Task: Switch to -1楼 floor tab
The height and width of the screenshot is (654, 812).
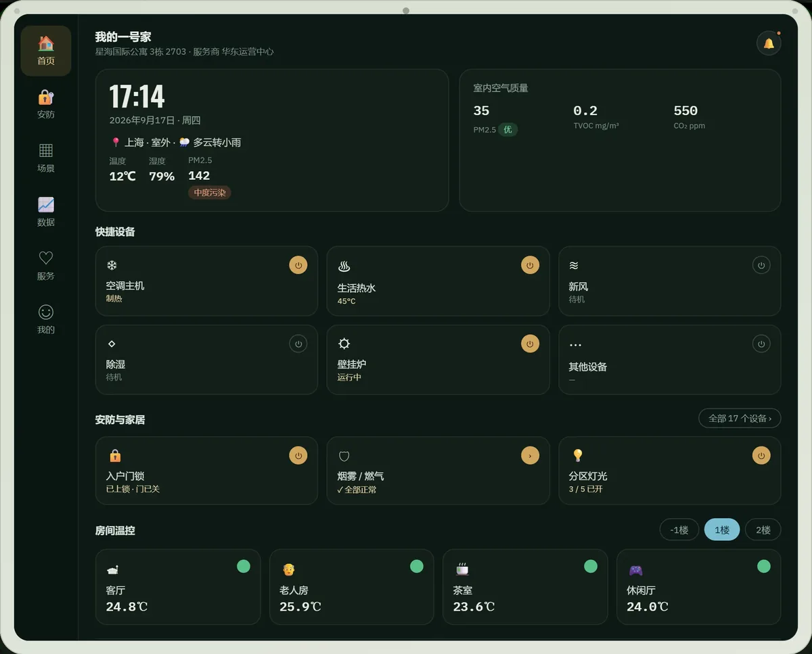Action: pyautogui.click(x=679, y=530)
